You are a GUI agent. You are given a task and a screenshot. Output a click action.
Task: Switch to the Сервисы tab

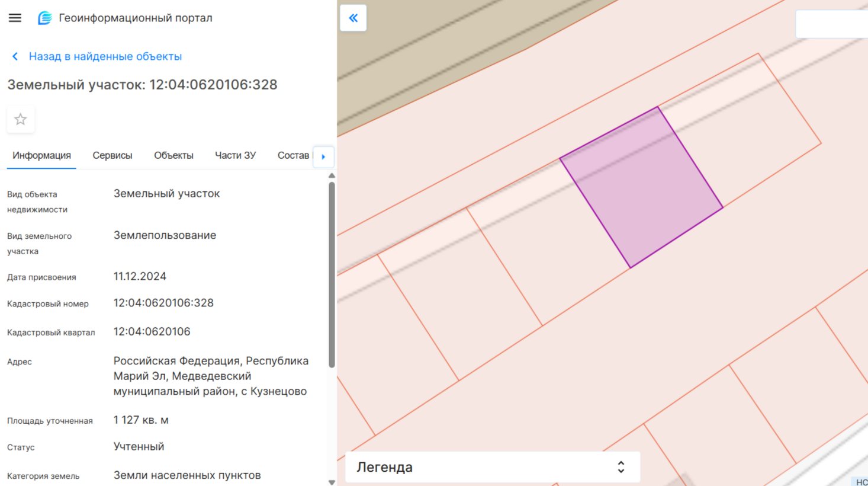click(112, 155)
